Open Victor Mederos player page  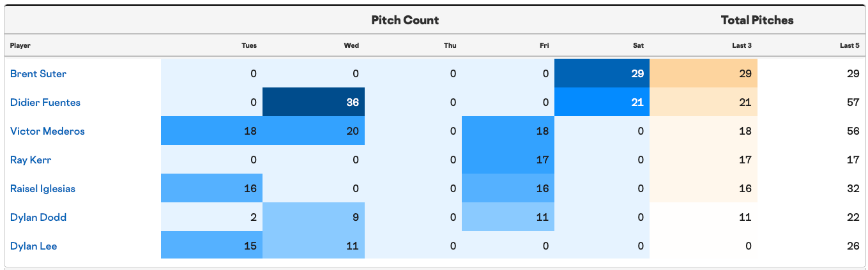pyautogui.click(x=47, y=131)
